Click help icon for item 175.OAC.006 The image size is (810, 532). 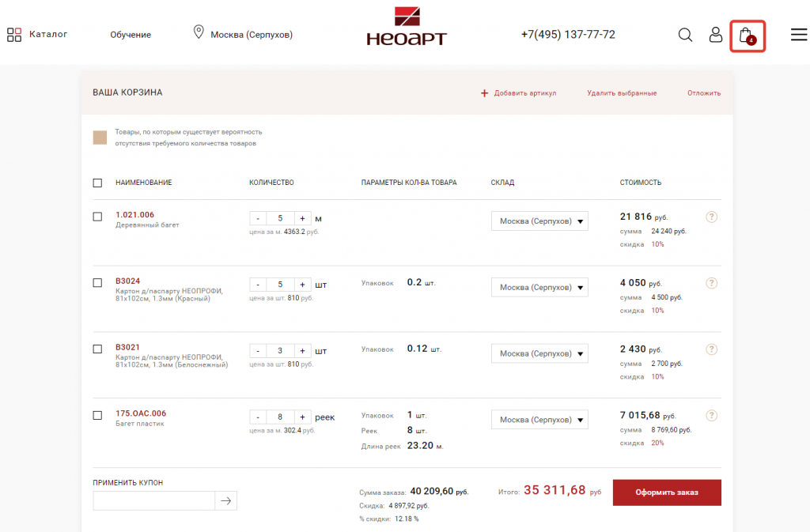click(x=711, y=415)
